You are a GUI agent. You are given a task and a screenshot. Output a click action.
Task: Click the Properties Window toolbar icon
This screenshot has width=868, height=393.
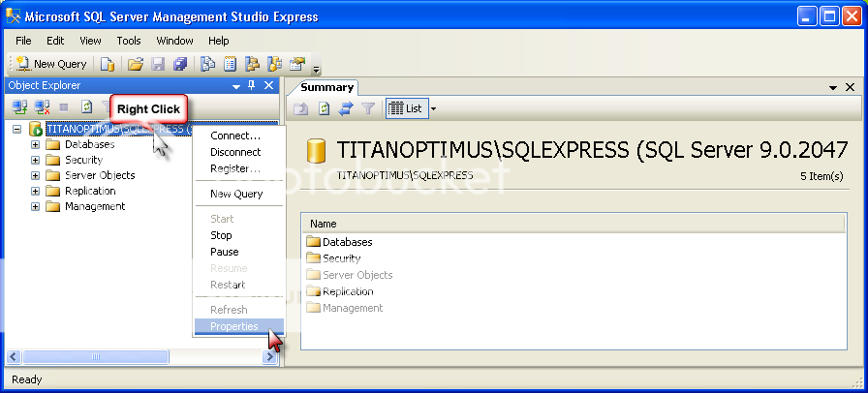pos(297,64)
